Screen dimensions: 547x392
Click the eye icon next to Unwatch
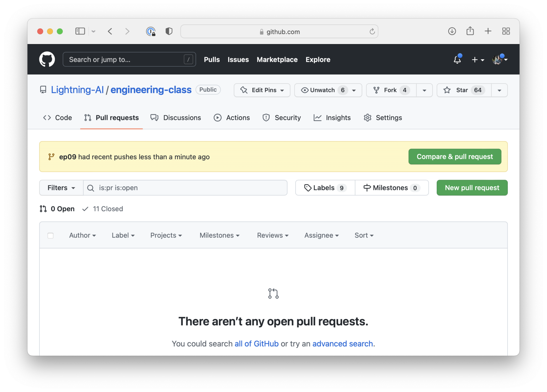point(304,90)
